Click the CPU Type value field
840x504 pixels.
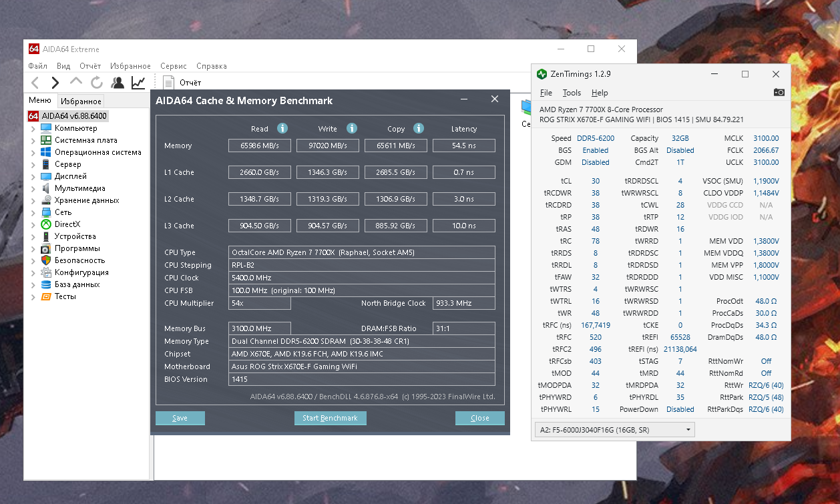(x=362, y=252)
